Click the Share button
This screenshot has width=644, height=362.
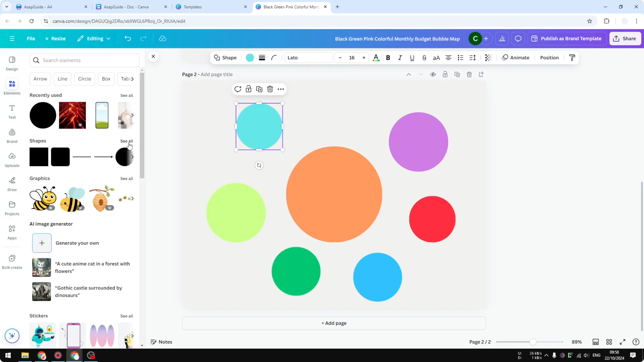point(625,38)
